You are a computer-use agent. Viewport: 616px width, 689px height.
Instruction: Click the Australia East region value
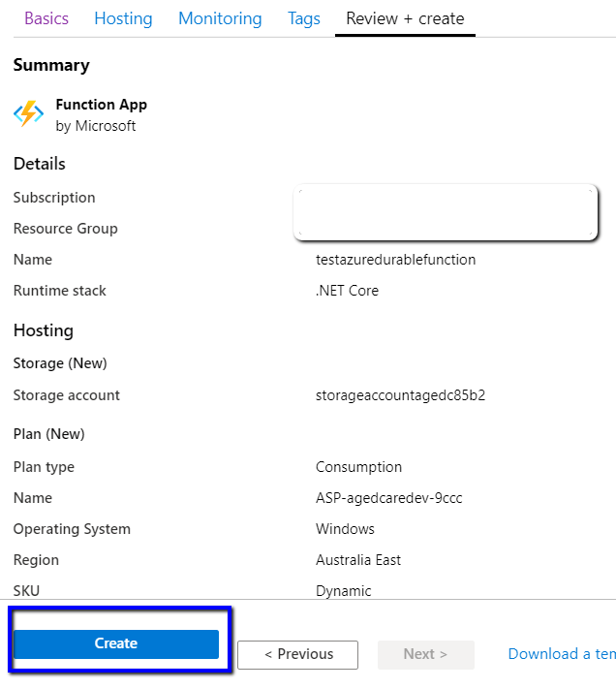tap(358, 560)
